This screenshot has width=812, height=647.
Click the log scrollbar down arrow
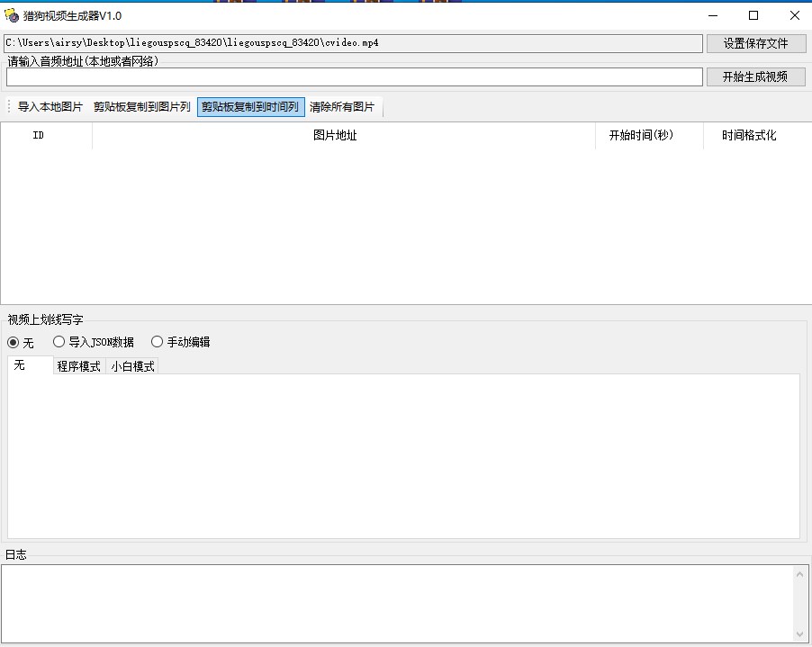[799, 634]
